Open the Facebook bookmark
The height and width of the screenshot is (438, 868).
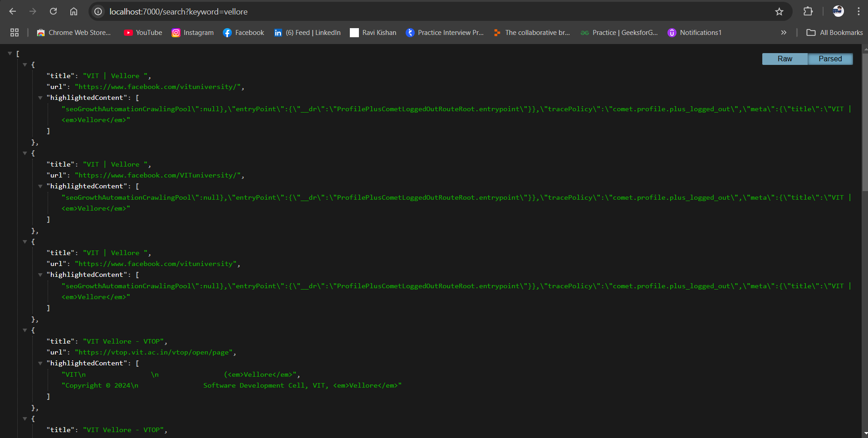(244, 33)
